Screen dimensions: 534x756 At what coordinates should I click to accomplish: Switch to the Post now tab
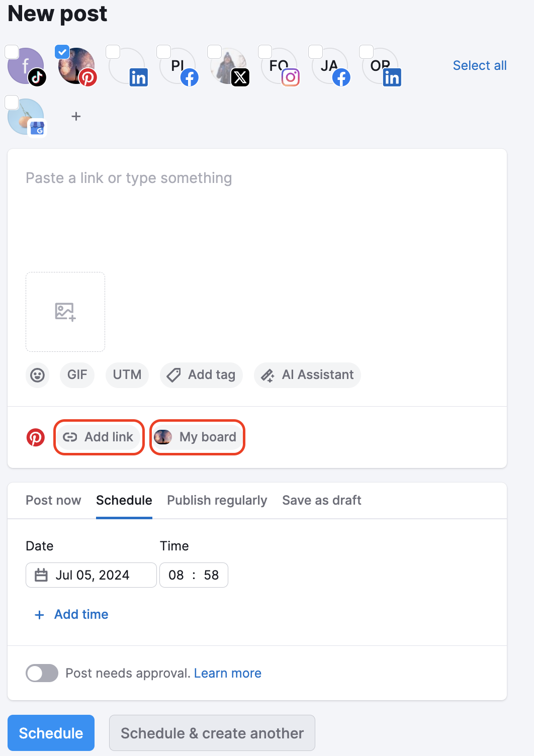(x=53, y=500)
